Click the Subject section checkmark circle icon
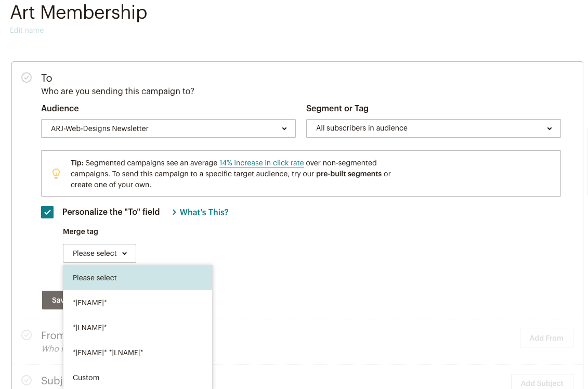This screenshot has height=389, width=588. [x=27, y=380]
